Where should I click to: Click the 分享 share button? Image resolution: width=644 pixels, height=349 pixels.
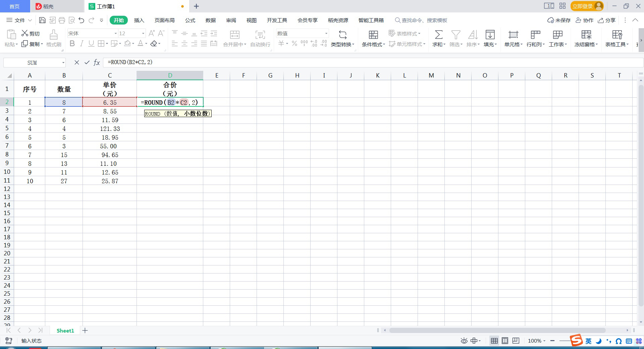(607, 20)
